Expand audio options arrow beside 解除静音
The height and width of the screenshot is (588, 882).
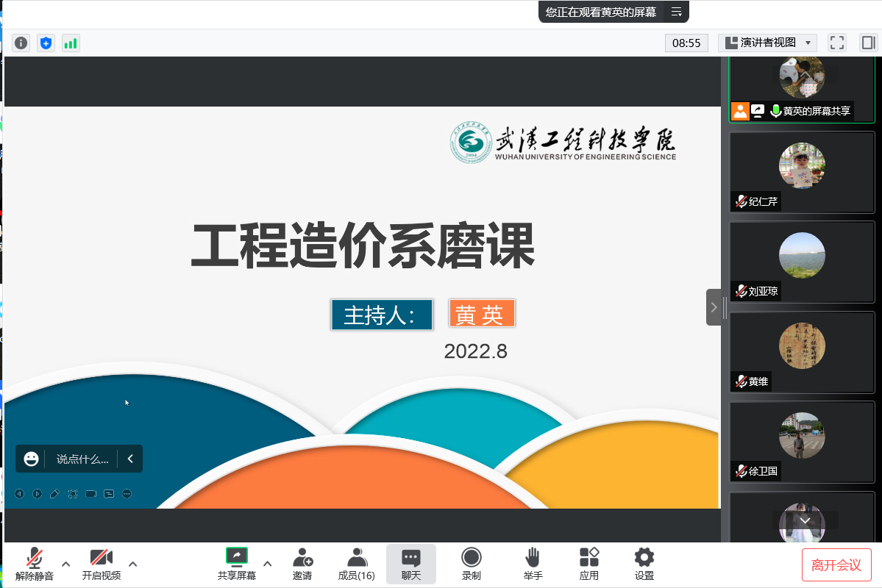66,564
